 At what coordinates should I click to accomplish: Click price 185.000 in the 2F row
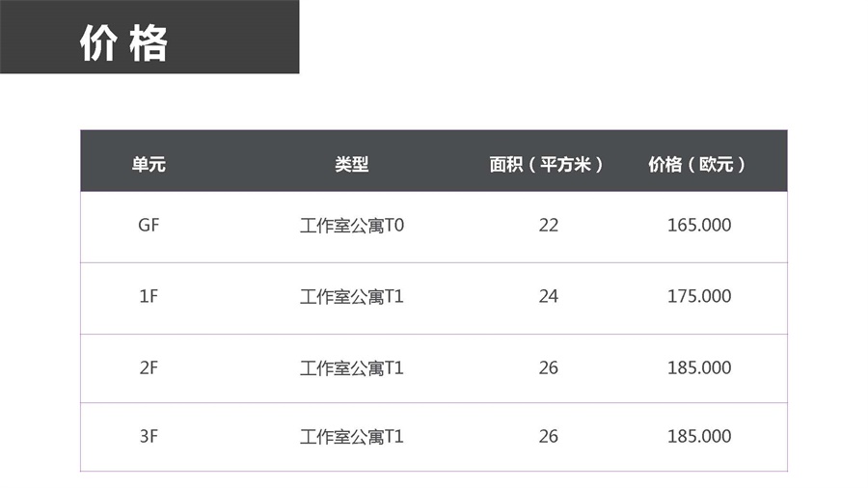699,368
